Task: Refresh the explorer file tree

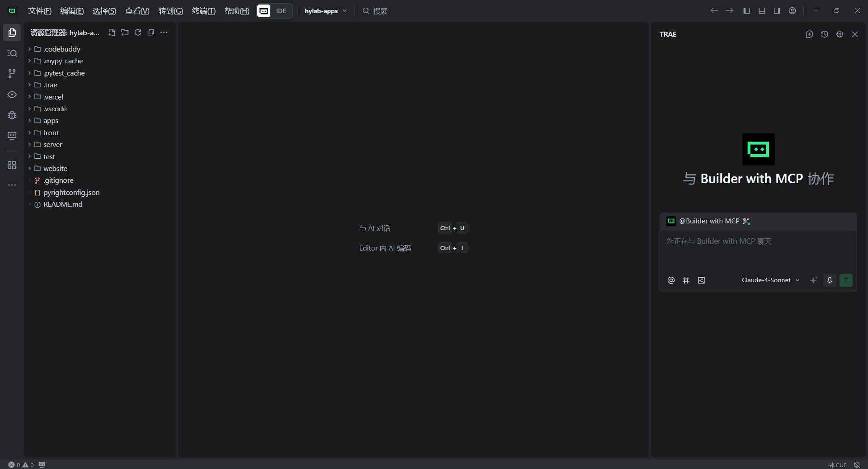Action: coord(138,33)
